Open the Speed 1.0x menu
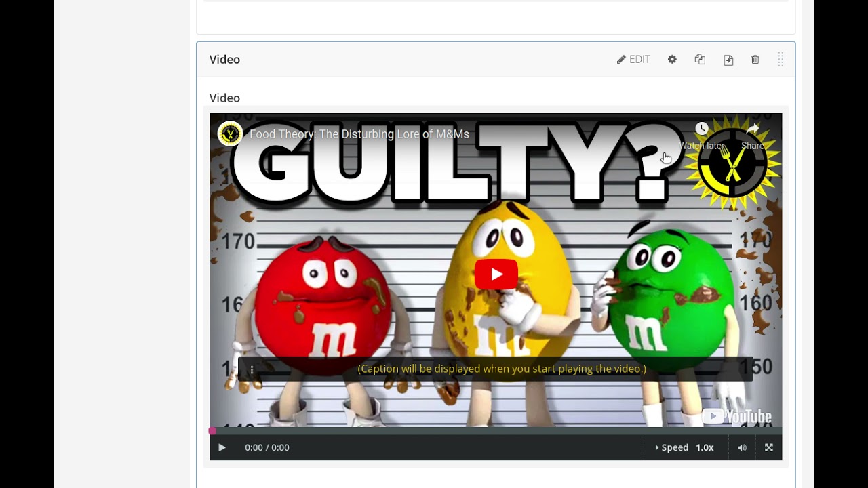 click(684, 447)
